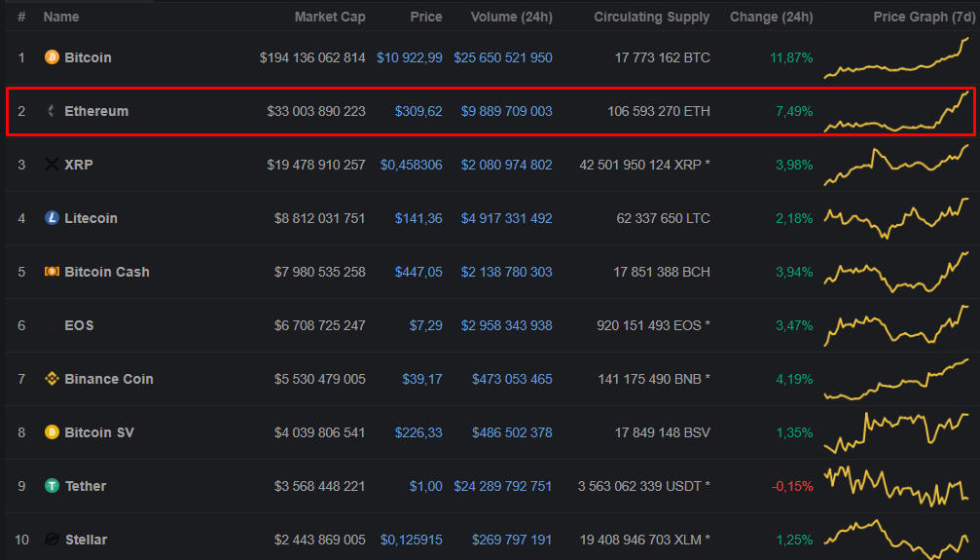Select XRP market cap $19 478 910 257
The image size is (980, 560).
point(316,165)
